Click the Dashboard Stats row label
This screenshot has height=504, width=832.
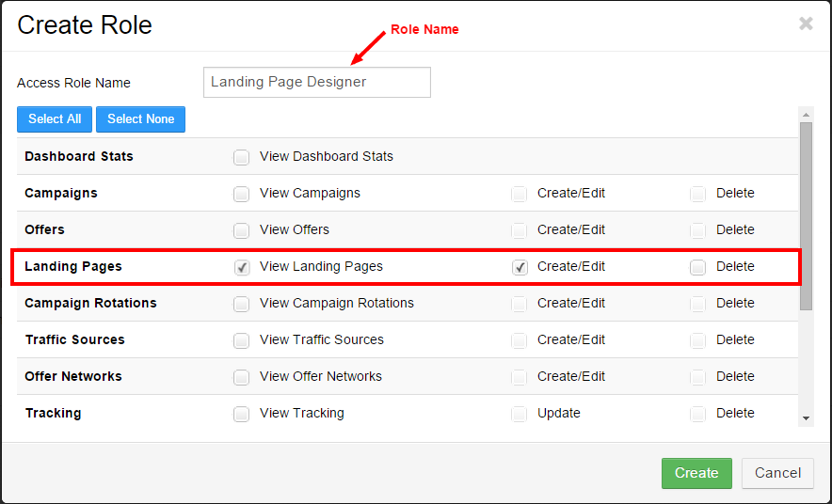point(79,156)
